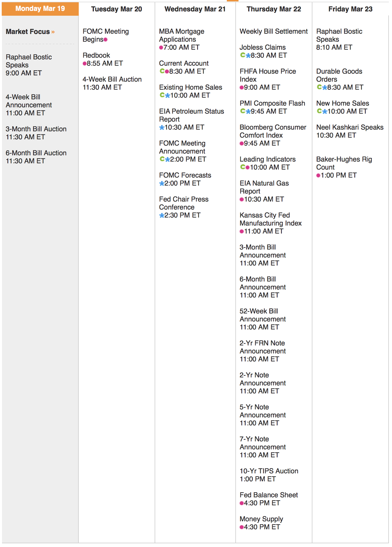Switch to the Thursday Mar 22 column header
This screenshot has height=547, width=392.
pyautogui.click(x=274, y=9)
